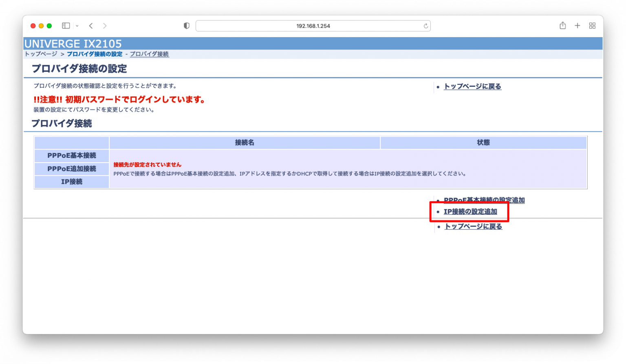Reload the page using the refresh icon
The image size is (626, 364).
pos(425,25)
